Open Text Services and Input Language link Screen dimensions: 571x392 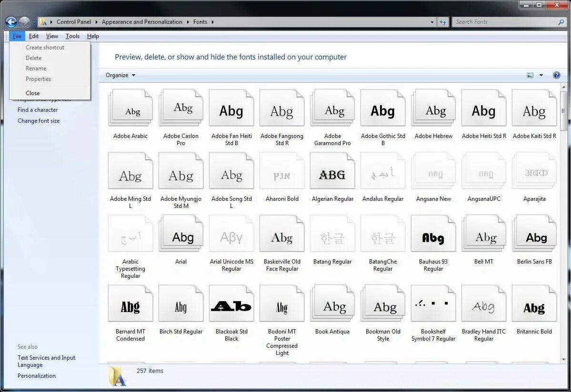(46, 361)
